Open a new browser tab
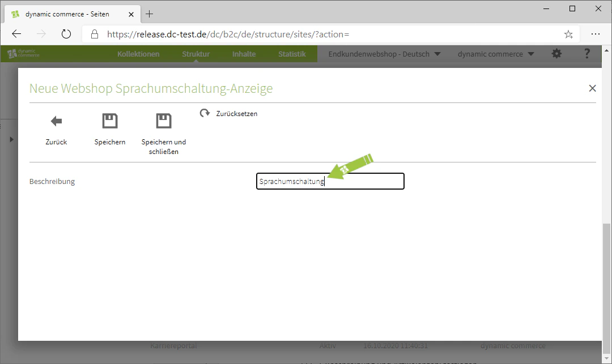 [149, 14]
